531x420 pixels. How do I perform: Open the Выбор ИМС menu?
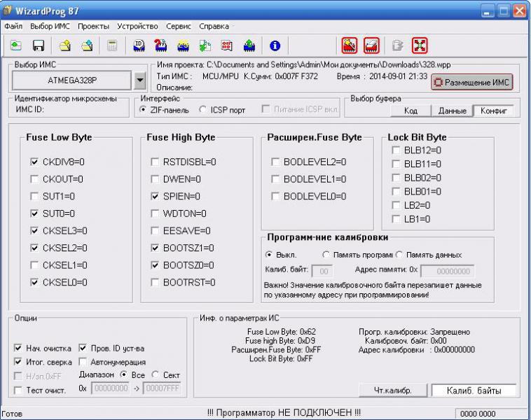(50, 26)
